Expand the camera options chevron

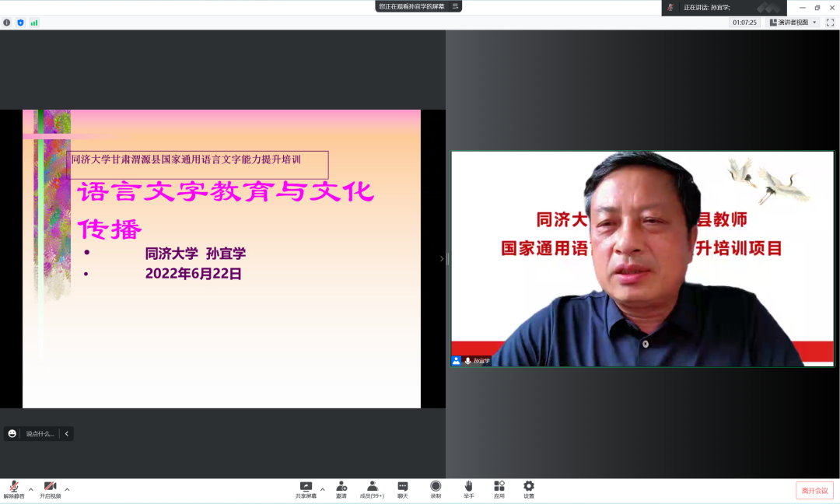tap(67, 489)
